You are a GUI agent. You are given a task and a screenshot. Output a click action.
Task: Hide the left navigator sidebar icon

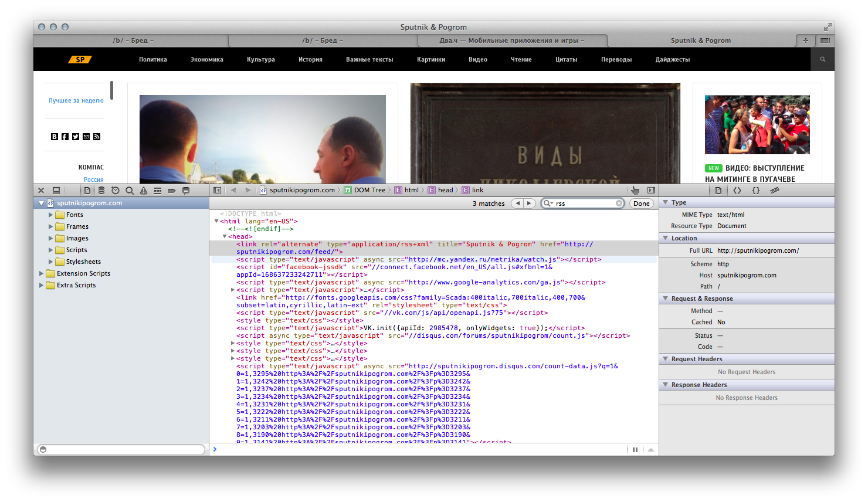pos(218,190)
